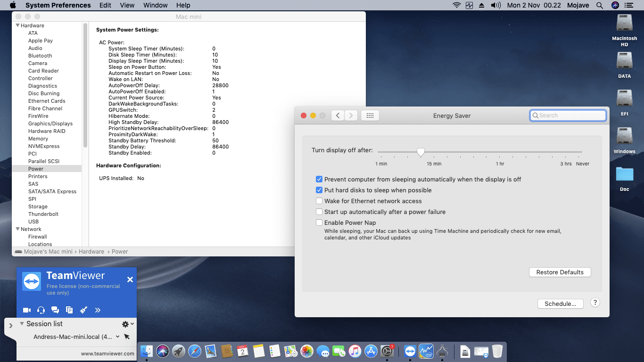Click the TeamViewer file transfer icon
644x362 pixels.
point(69,310)
